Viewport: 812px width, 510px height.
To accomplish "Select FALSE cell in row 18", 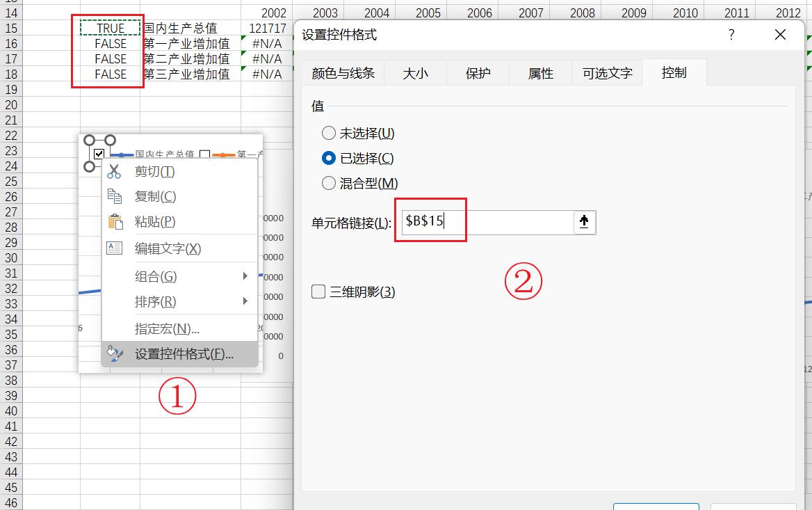I will (x=111, y=74).
